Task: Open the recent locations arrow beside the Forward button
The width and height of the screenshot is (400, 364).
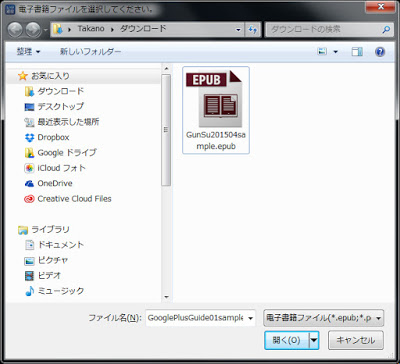Action: click(x=46, y=30)
